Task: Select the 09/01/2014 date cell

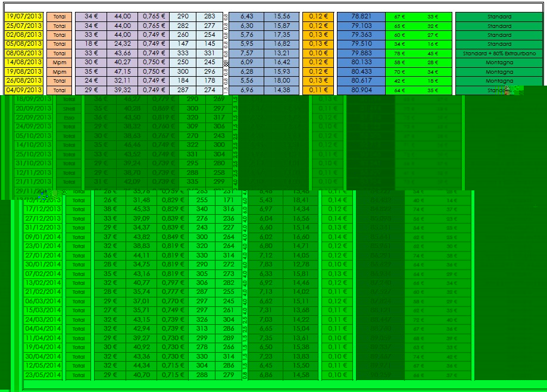Action: tap(43, 237)
